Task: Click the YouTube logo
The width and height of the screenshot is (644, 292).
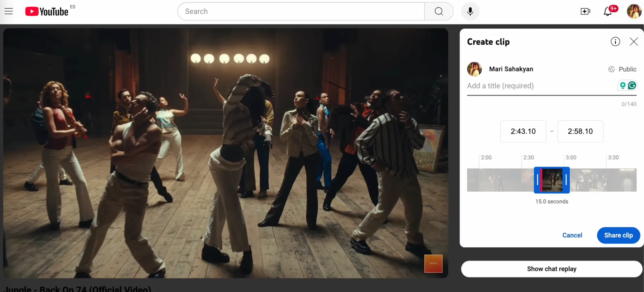Action: click(46, 11)
